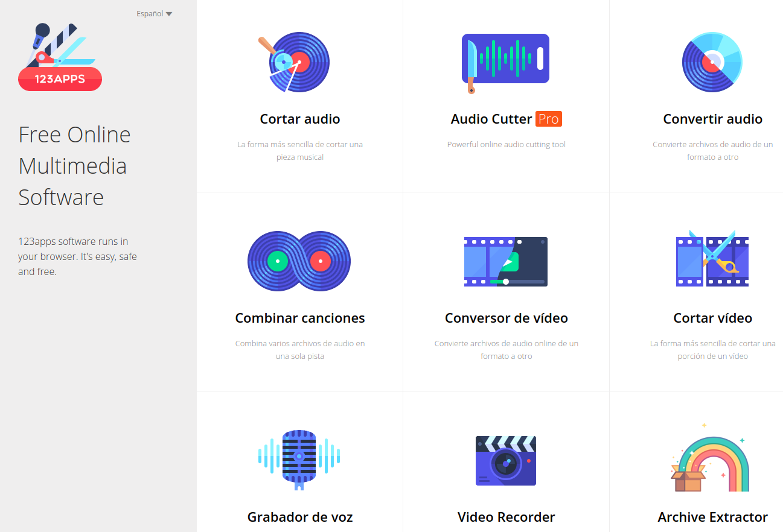Click the orange Pro badge
This screenshot has height=532, width=783.
coord(548,119)
